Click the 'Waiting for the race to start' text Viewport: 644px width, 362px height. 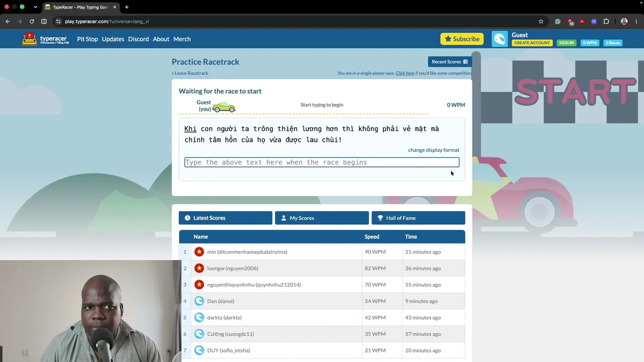[x=220, y=91]
